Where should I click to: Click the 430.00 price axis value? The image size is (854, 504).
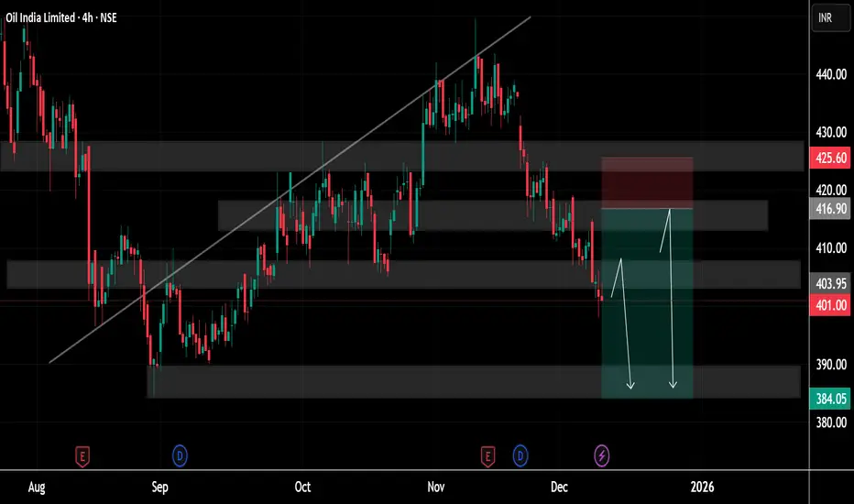831,132
